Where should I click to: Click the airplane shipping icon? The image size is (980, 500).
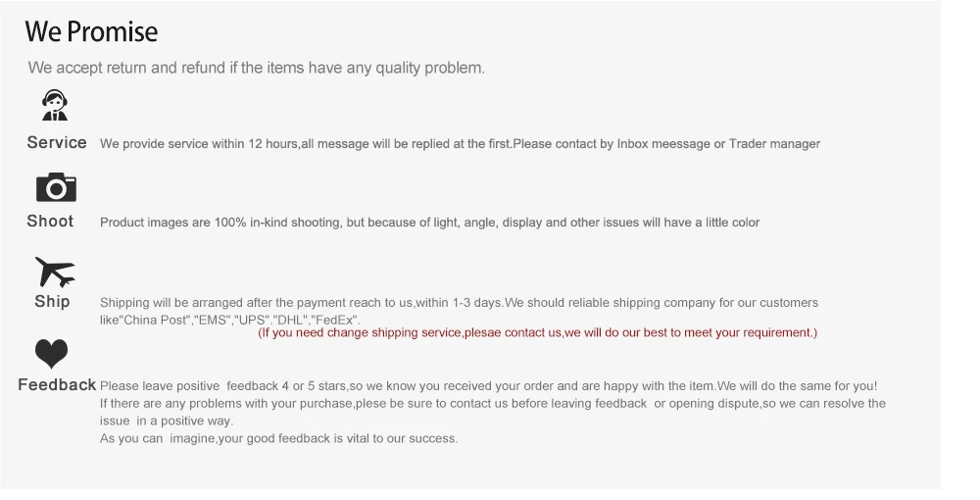pyautogui.click(x=55, y=272)
